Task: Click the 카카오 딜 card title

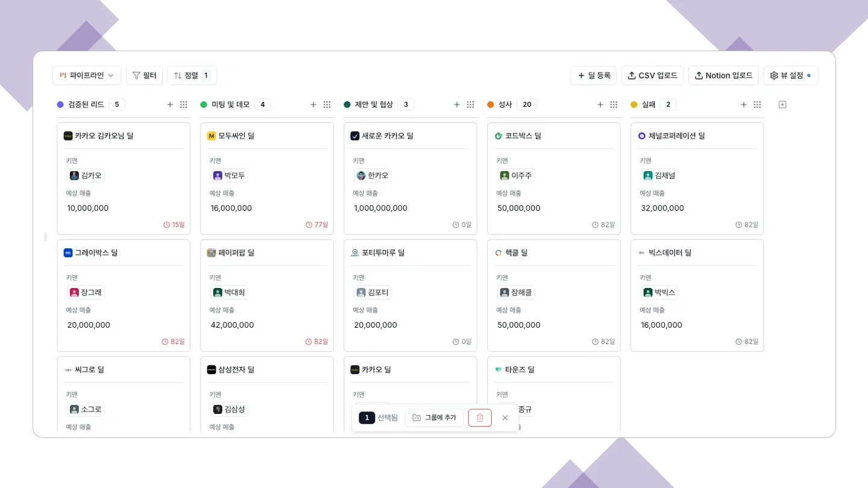Action: pos(376,370)
